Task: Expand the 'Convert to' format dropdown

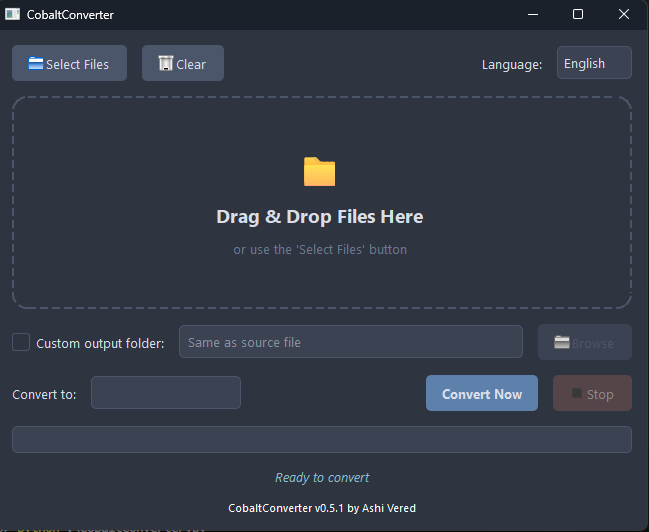Action: coord(166,393)
